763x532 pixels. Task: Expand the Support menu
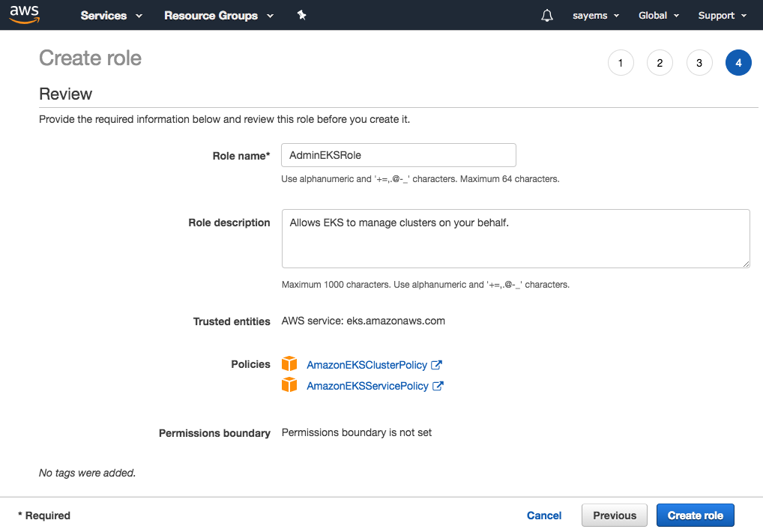point(722,16)
